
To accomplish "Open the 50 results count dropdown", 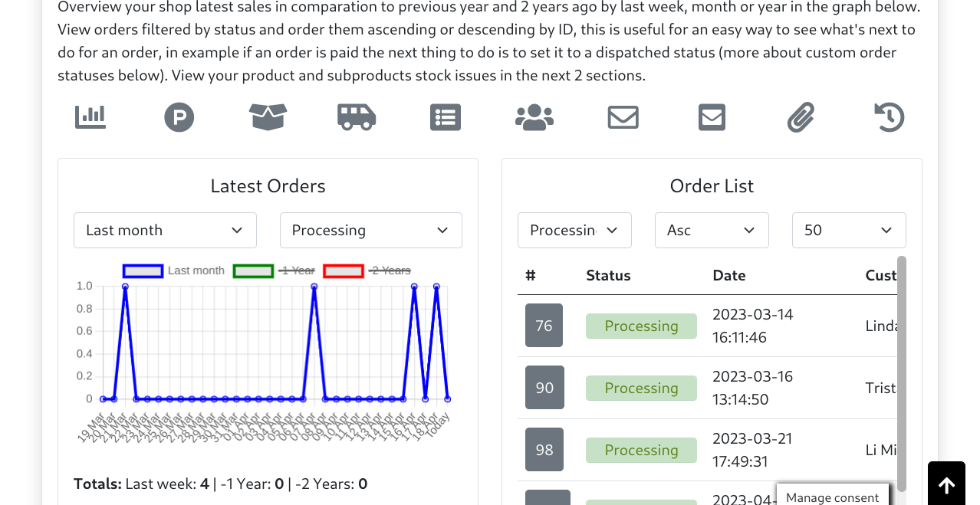I will (x=849, y=230).
